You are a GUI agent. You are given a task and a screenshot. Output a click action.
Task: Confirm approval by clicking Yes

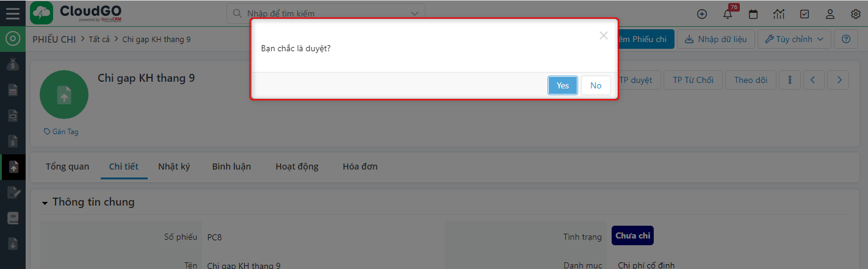pyautogui.click(x=562, y=85)
